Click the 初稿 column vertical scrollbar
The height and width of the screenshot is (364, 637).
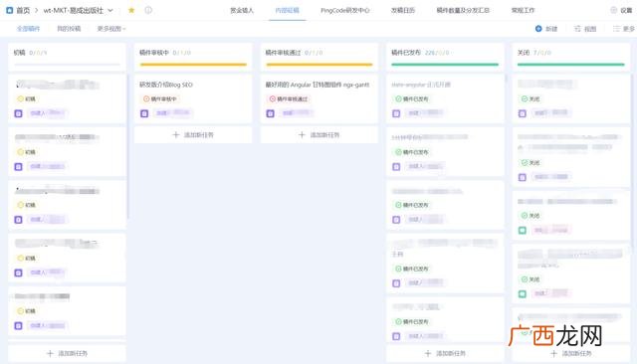pos(128,147)
